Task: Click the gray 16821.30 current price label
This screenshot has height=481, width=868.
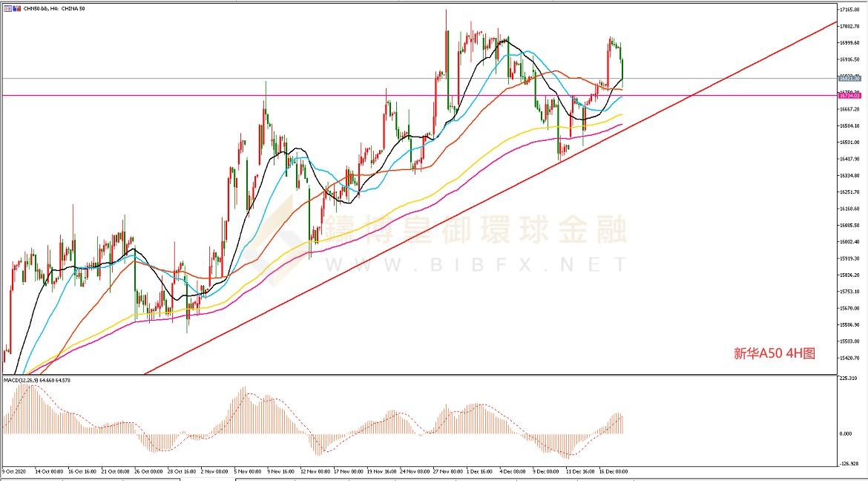Action: pos(849,78)
